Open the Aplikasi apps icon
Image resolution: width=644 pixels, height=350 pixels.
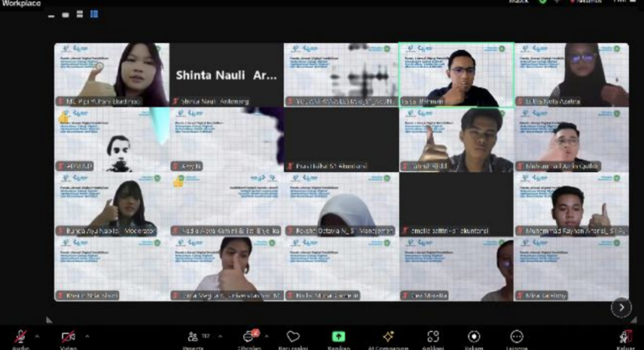pyautogui.click(x=433, y=337)
